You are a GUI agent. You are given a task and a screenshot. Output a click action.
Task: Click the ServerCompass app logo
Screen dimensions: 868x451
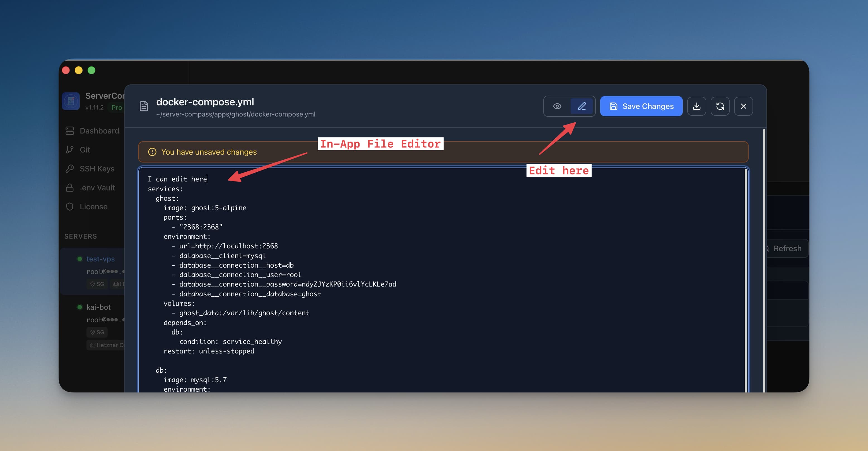[71, 101]
